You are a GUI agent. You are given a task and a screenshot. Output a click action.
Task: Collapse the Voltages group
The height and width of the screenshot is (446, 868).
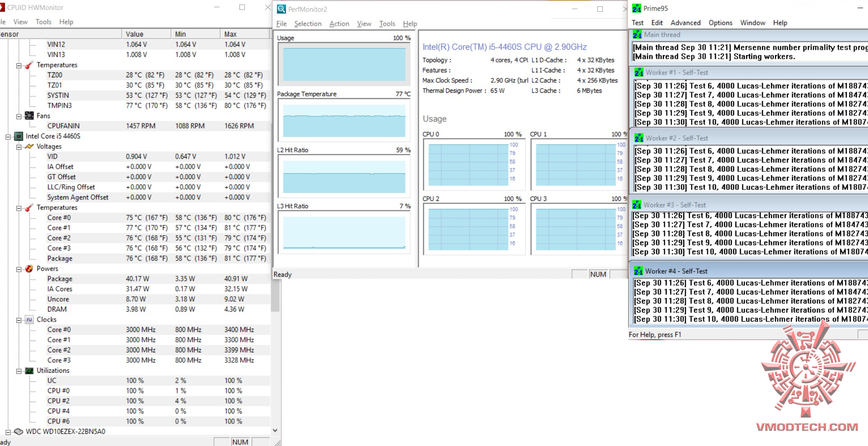pyautogui.click(x=19, y=147)
